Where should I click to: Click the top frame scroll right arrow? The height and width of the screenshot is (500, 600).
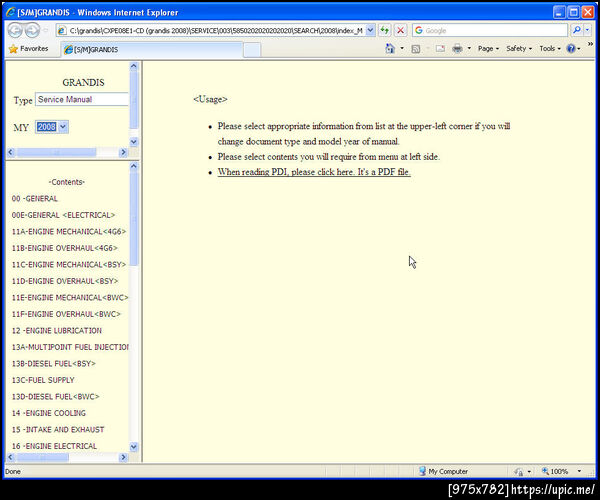pos(123,152)
